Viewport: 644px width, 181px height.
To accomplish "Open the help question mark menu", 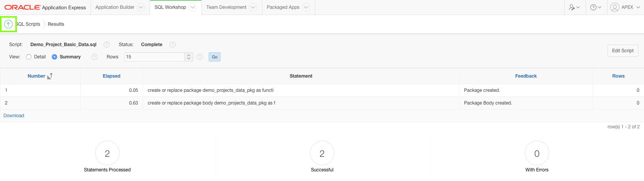I will (x=596, y=7).
